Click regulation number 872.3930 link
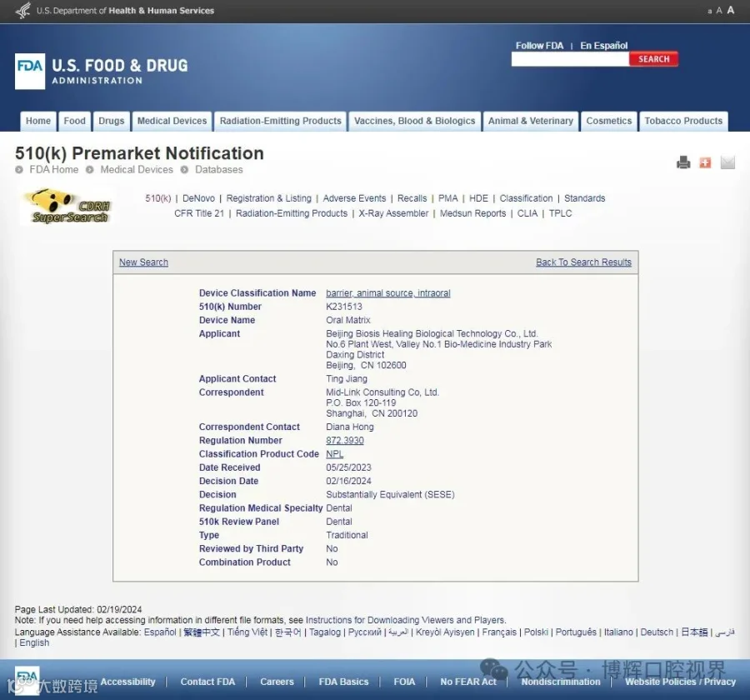 click(x=345, y=440)
